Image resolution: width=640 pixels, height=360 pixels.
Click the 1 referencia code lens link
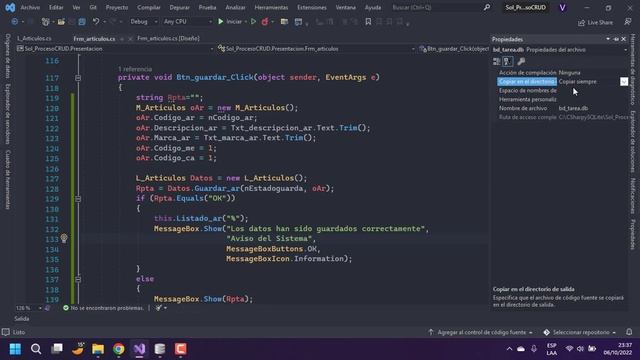click(135, 69)
